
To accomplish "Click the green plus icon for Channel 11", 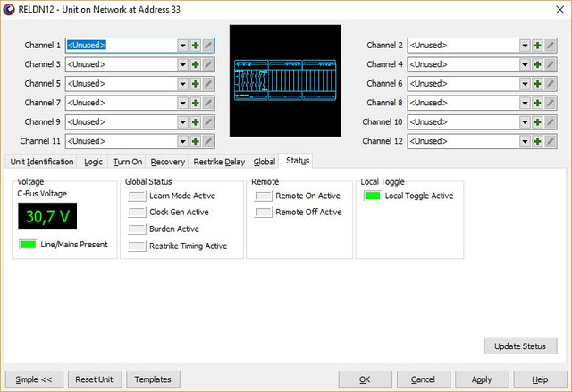I will click(x=196, y=141).
